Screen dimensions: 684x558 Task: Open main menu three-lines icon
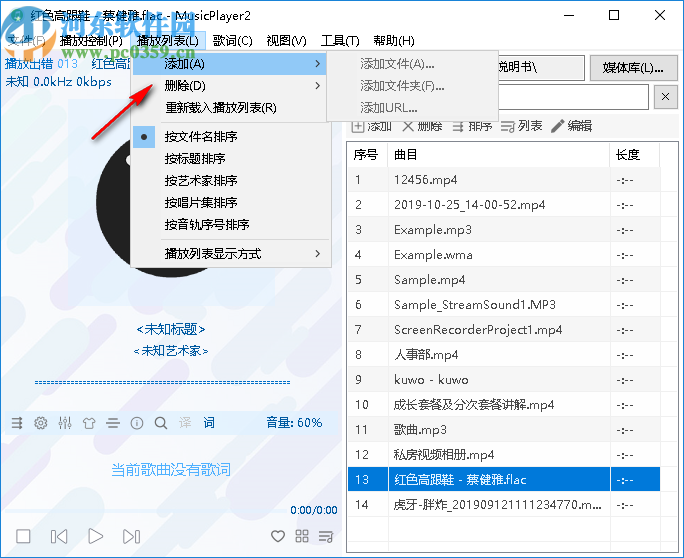pos(113,423)
